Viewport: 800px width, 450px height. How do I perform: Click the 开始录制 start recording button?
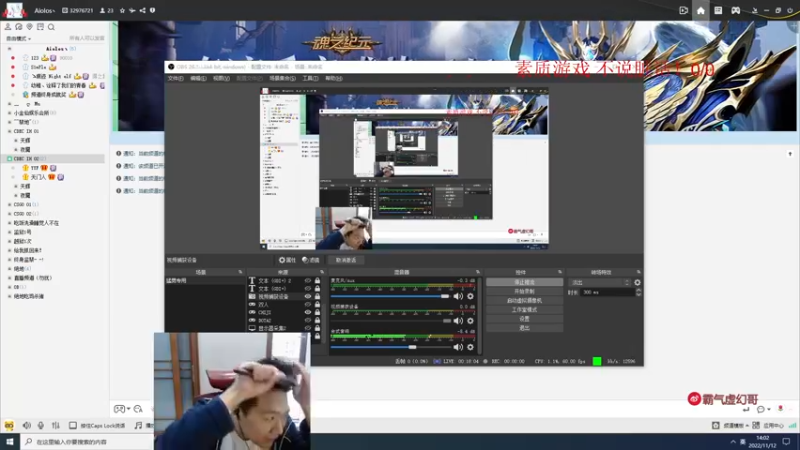pos(524,291)
